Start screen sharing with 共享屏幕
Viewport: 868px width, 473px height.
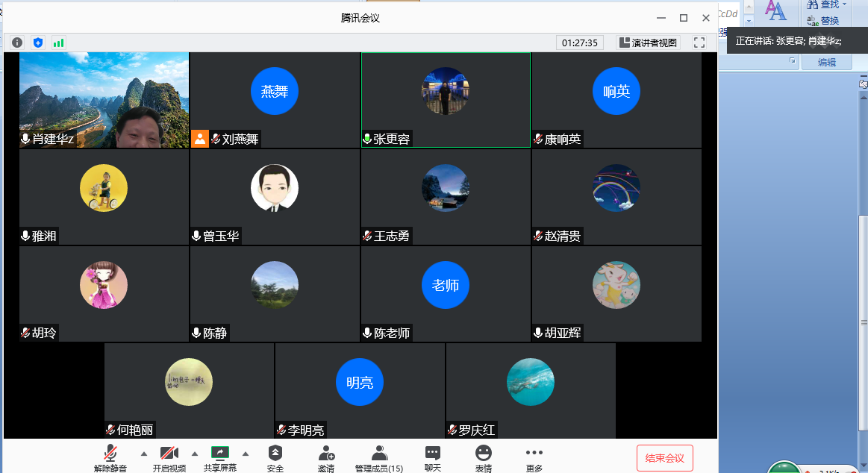pos(220,457)
